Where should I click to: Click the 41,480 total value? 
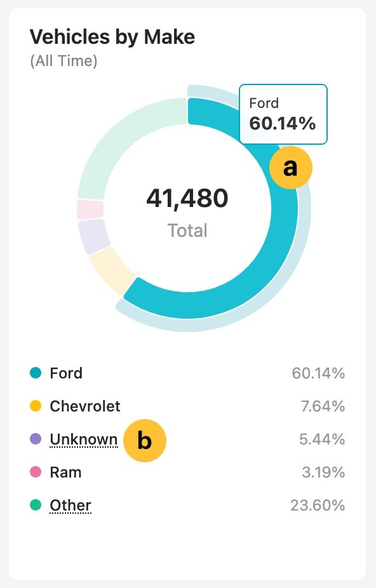coord(187,199)
